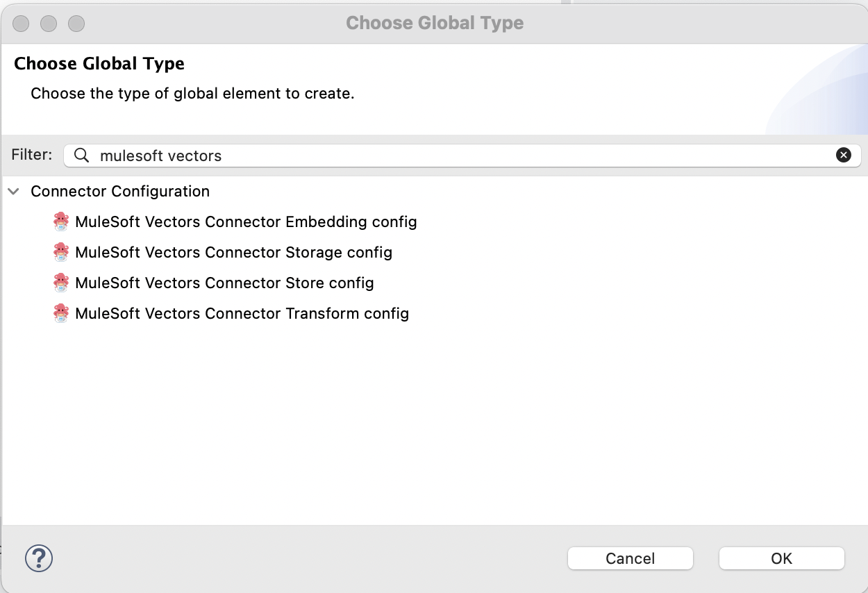Close the dialog with the window close button
The image size is (868, 593).
(x=21, y=24)
